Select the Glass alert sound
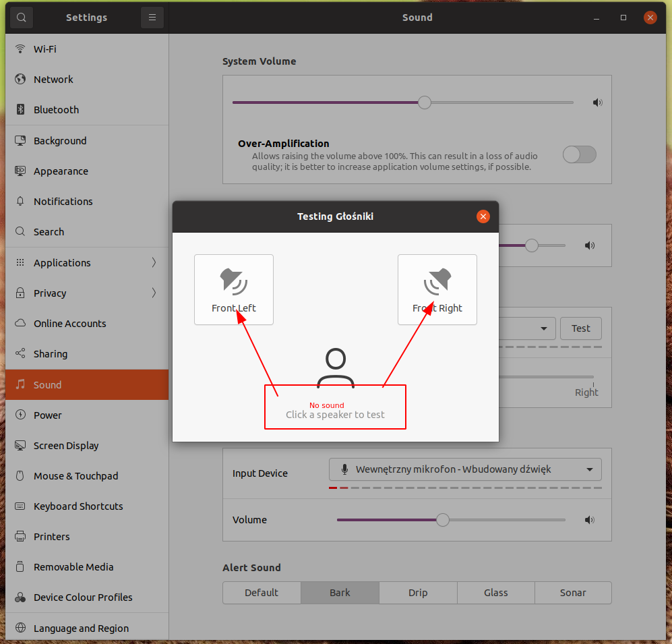 (x=495, y=593)
